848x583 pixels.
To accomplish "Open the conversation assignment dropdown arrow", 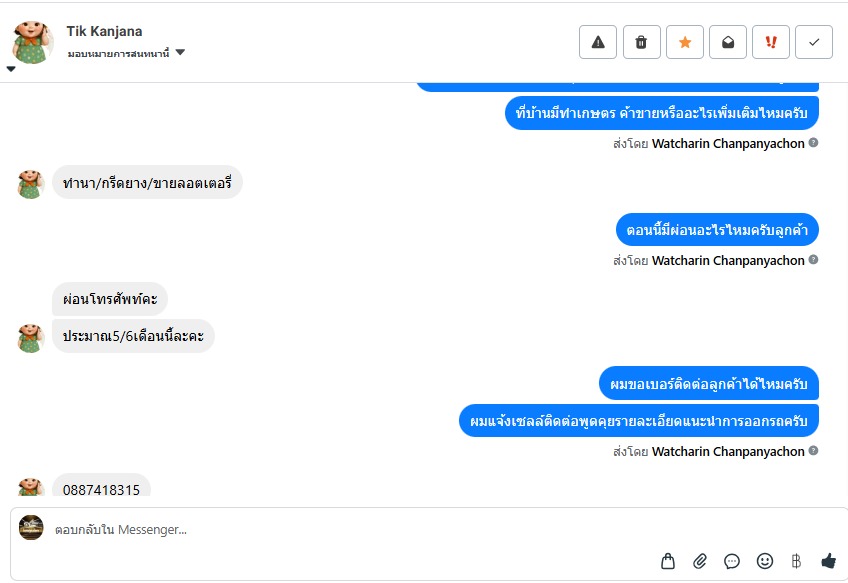I will (x=181, y=52).
